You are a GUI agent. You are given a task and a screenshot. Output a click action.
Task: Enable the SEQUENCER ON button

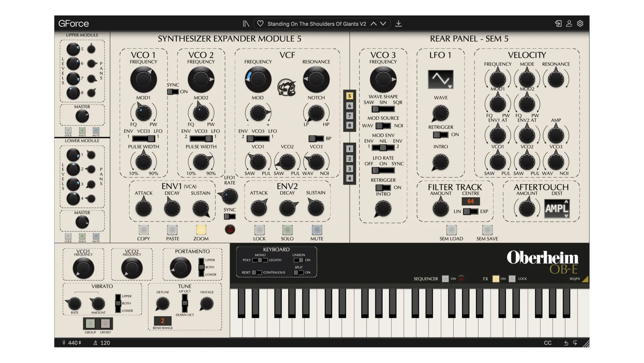pos(445,279)
